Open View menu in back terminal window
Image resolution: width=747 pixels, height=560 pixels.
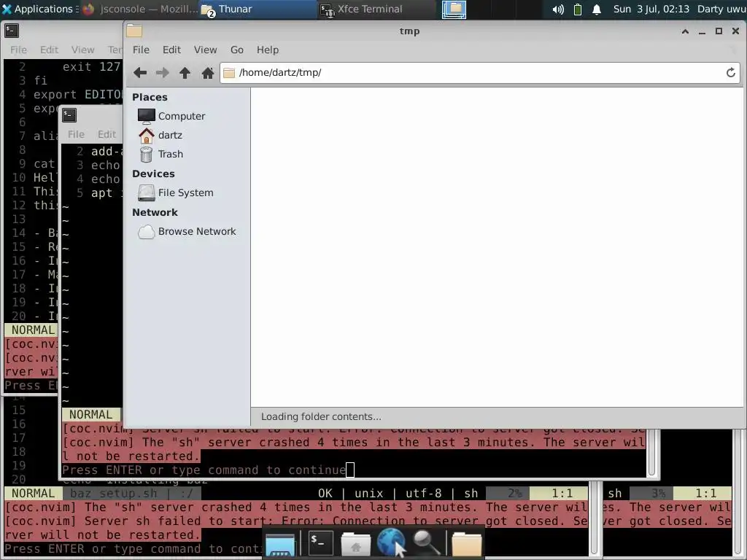83,50
